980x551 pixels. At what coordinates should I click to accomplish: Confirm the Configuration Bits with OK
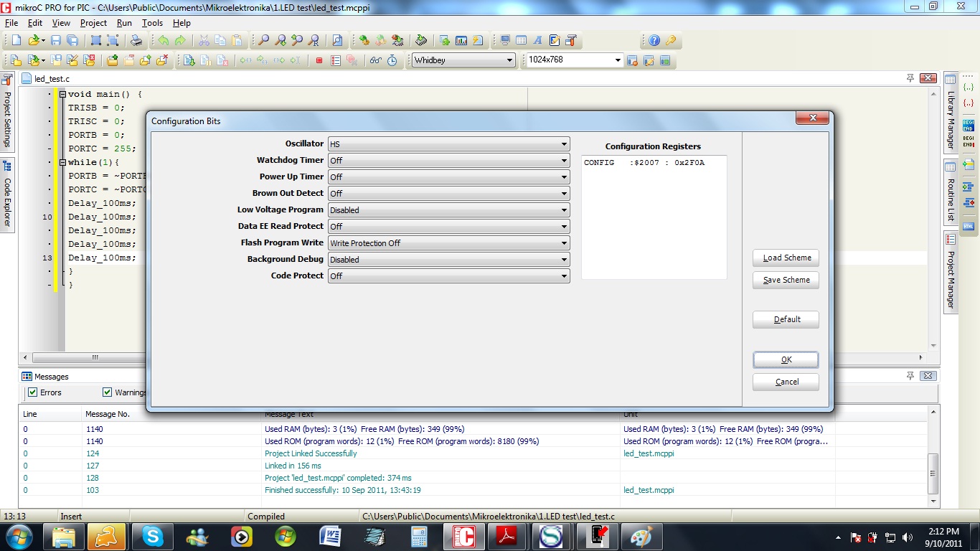click(786, 360)
